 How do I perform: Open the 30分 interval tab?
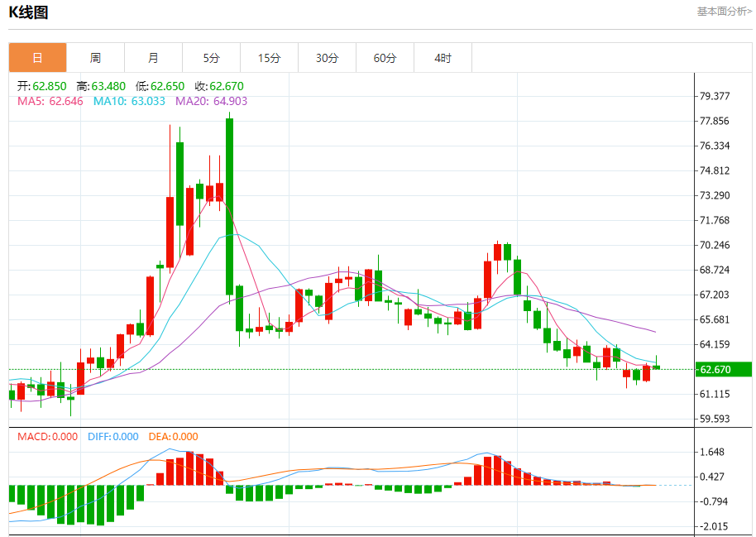click(x=327, y=58)
